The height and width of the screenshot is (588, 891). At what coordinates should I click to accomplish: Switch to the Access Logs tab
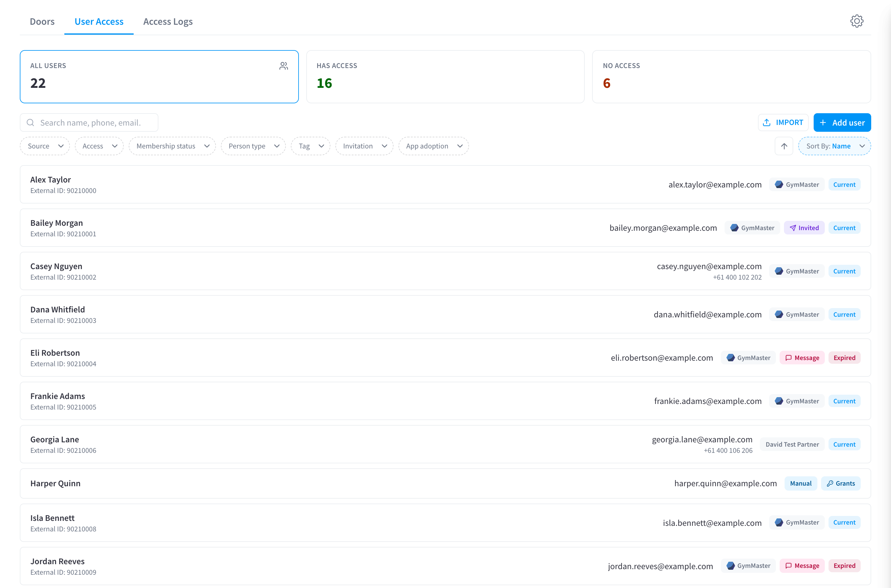(168, 22)
